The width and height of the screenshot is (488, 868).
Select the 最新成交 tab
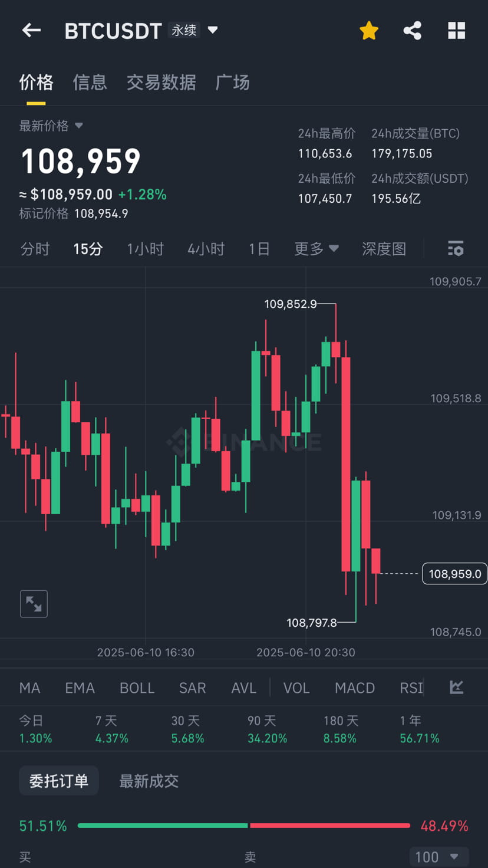149,781
